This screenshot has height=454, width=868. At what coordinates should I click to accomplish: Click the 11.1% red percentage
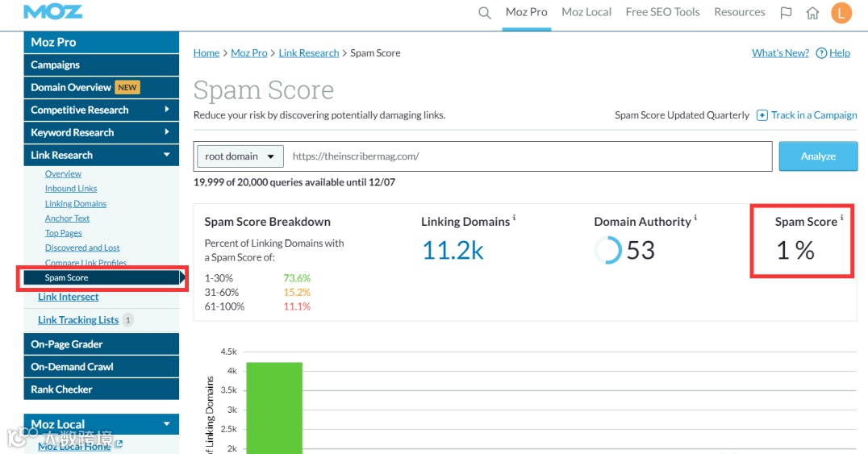(x=297, y=306)
